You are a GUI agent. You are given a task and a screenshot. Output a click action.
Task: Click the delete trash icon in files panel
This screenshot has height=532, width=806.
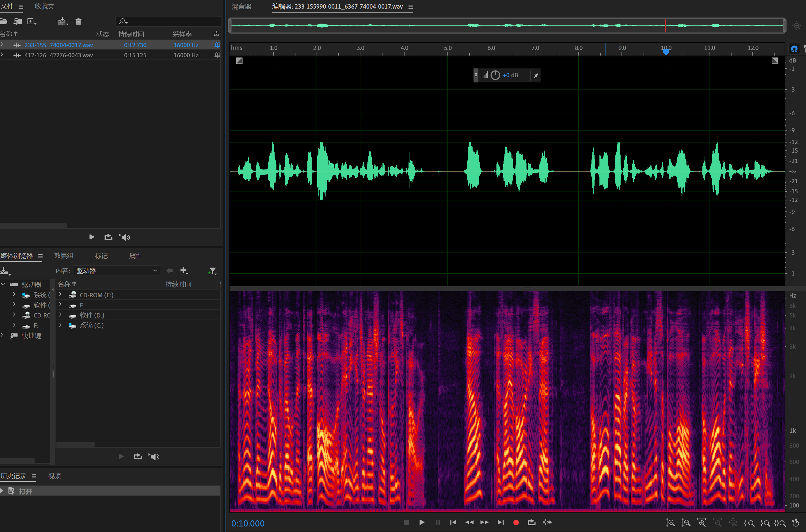click(x=78, y=22)
